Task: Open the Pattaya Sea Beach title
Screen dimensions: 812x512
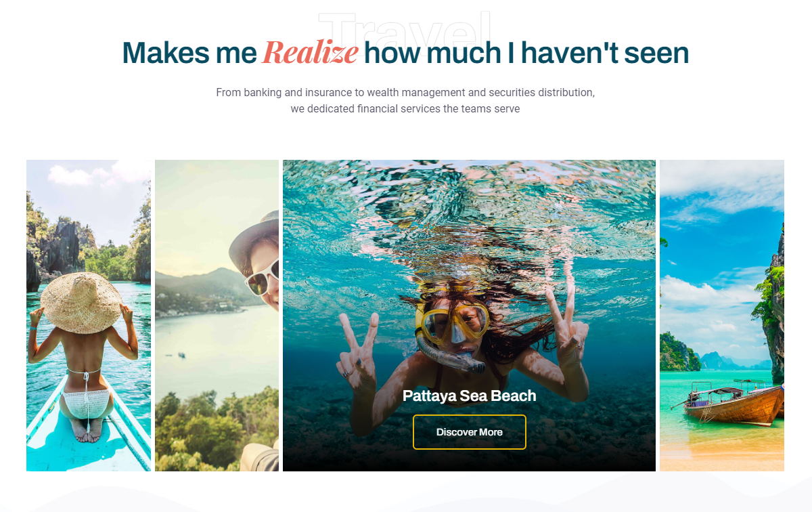Action: [469, 396]
